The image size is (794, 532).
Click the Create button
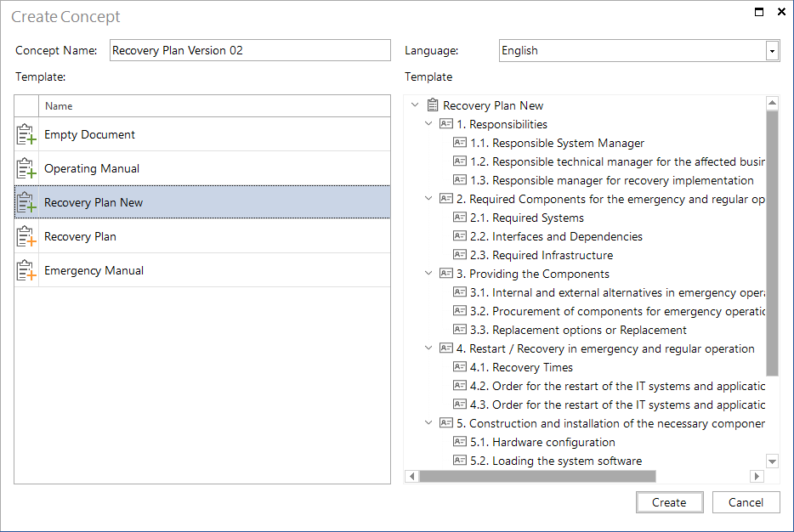(x=669, y=502)
